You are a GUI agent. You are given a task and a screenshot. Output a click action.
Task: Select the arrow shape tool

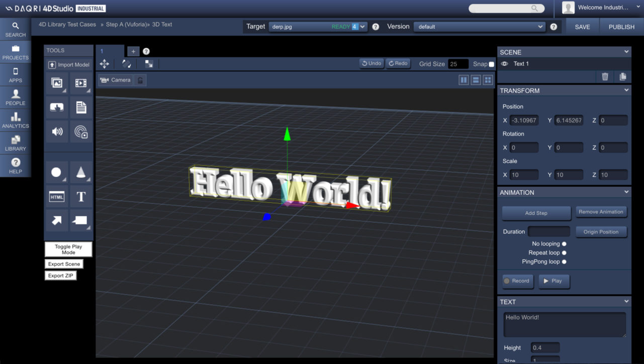point(57,220)
